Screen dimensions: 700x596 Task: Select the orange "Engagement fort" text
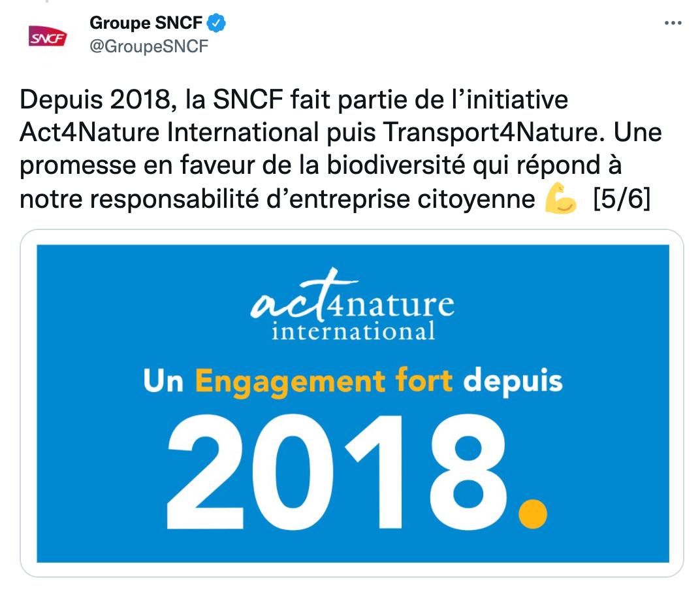pos(324,381)
